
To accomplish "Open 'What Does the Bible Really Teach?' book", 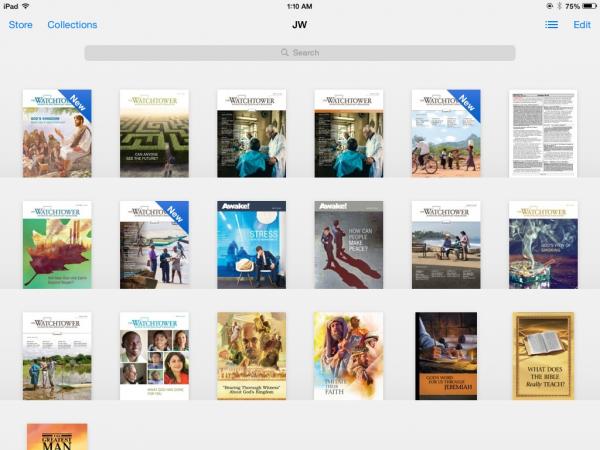I will [543, 356].
